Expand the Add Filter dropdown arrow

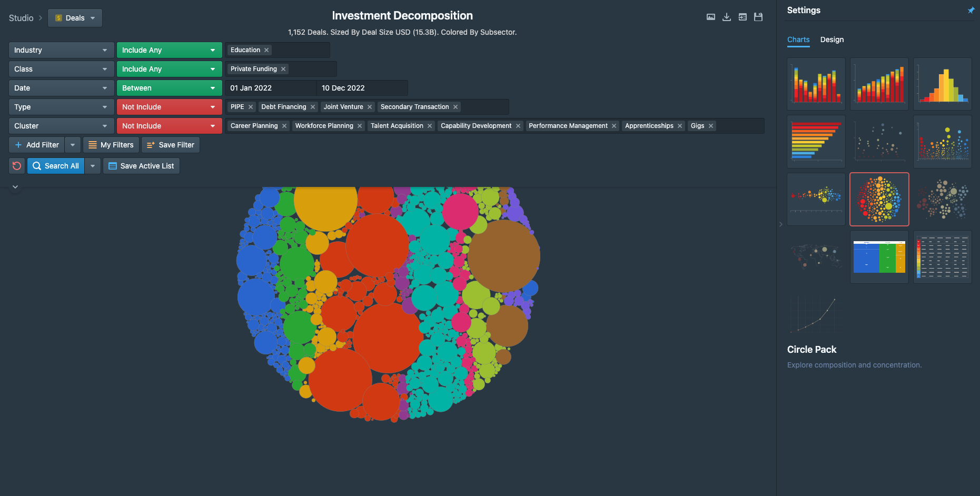coord(73,144)
